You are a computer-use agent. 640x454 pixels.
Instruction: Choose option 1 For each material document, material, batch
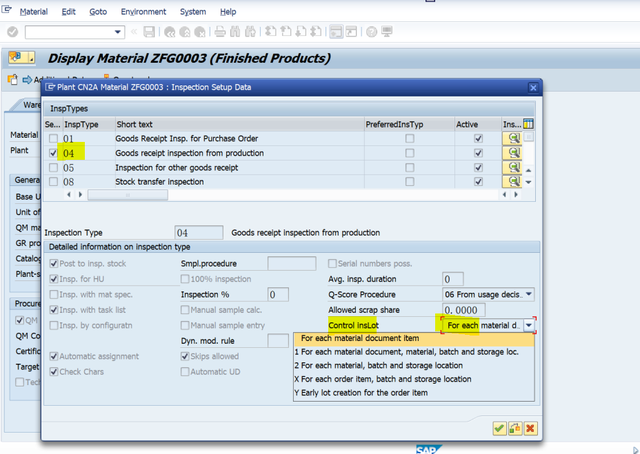click(413, 352)
